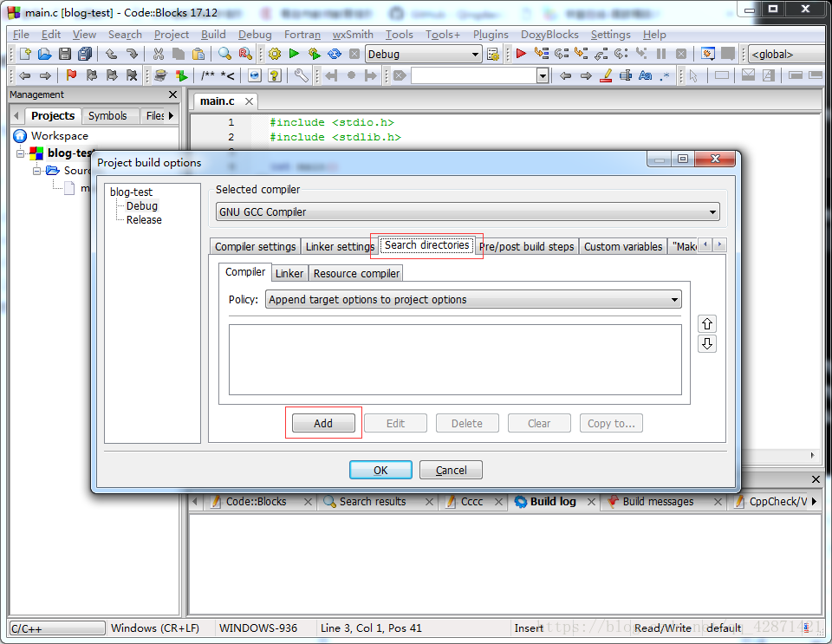Open DoxyBlocks help question mark icon
Viewport: 832px width, 644px height.
(275, 76)
